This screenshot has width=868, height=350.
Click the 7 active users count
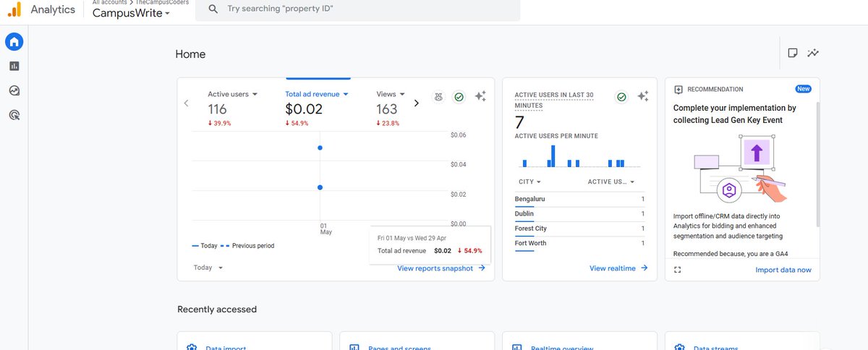click(x=519, y=122)
